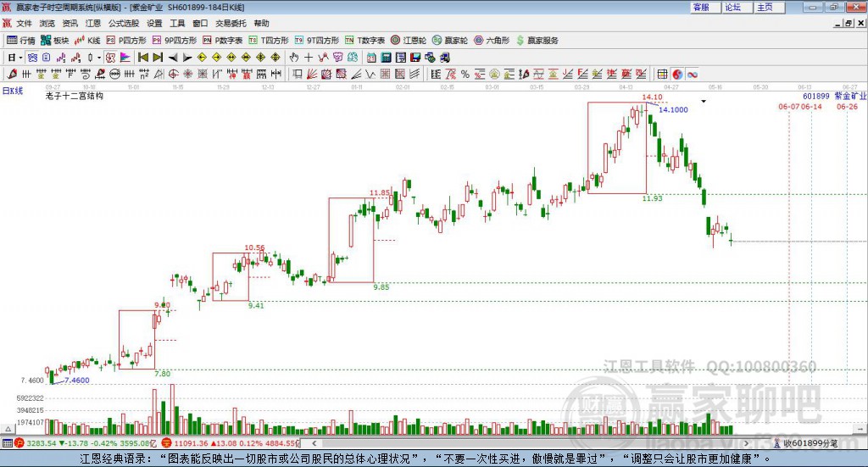The width and height of the screenshot is (868, 467).
Task: Open the 六角形 hexagon tool
Action: [x=492, y=41]
